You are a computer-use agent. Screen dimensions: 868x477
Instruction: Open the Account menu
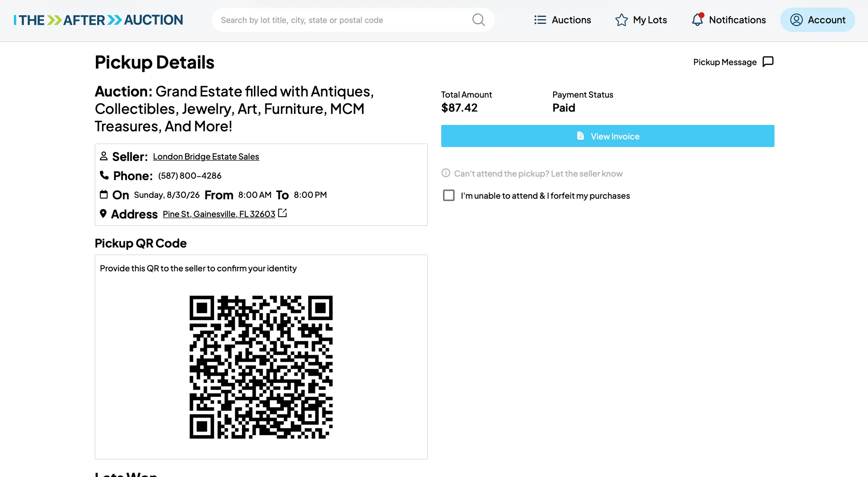[818, 20]
